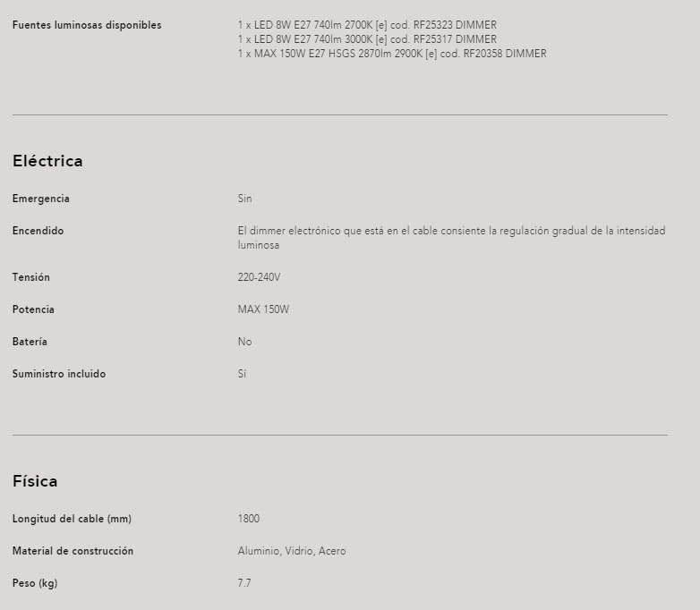Select the MAX 150W RF20358 line

coord(392,54)
